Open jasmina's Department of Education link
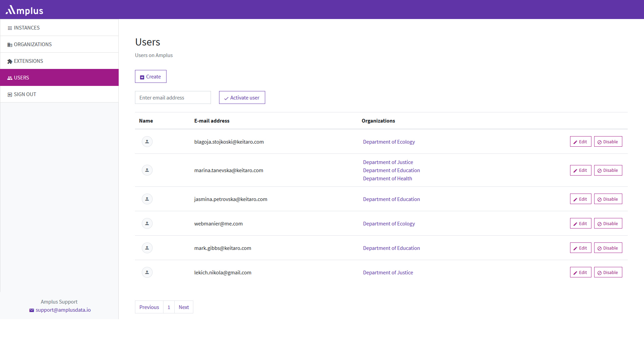Image resolution: width=644 pixels, height=346 pixels. [x=391, y=199]
